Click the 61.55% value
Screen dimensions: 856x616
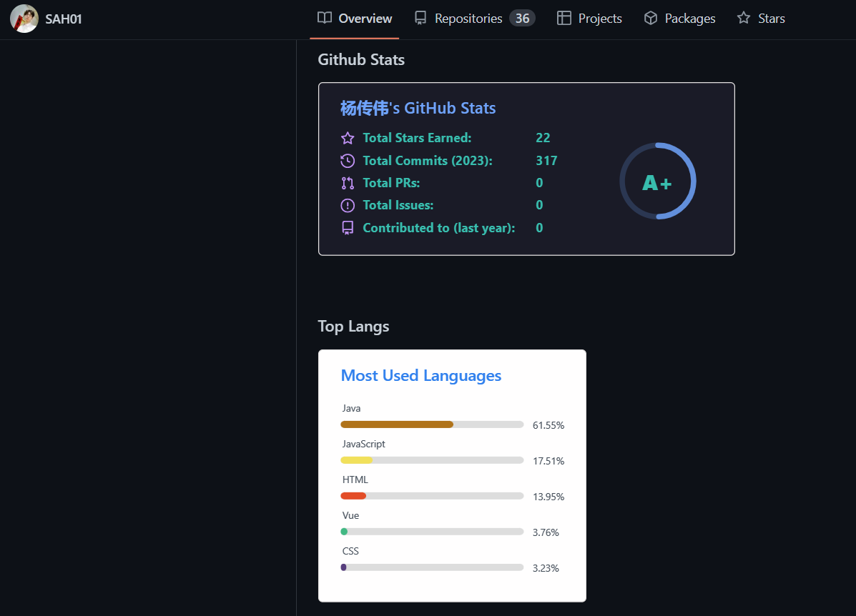point(548,426)
